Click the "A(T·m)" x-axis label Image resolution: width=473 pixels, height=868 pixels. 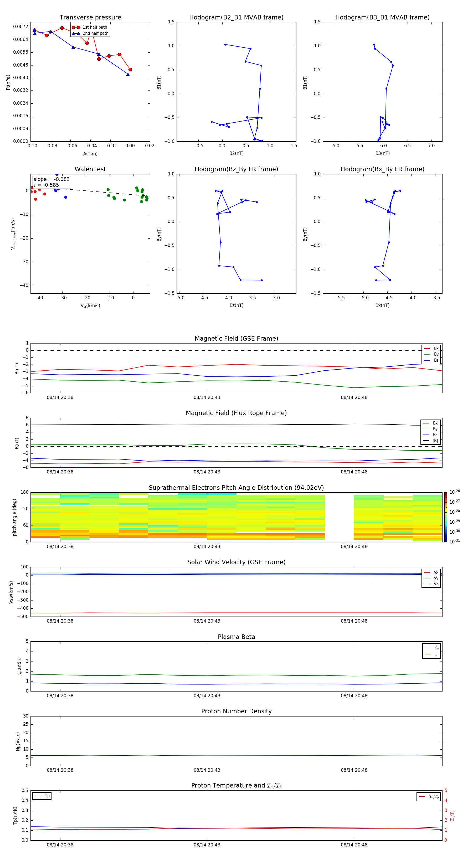(90, 154)
